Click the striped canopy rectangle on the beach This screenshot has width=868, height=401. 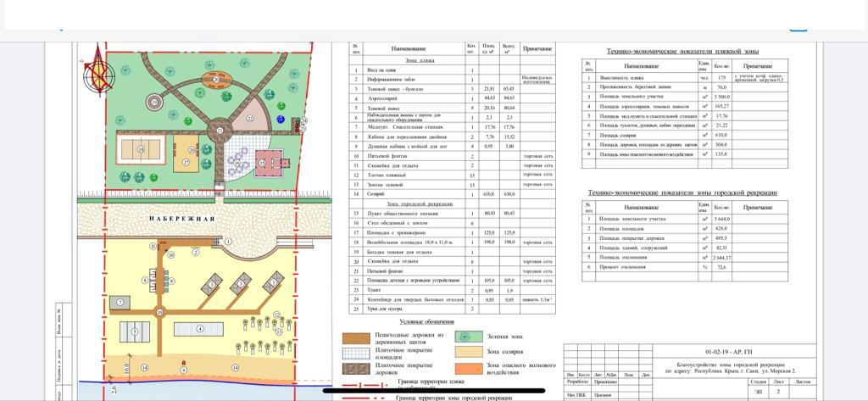135,330
